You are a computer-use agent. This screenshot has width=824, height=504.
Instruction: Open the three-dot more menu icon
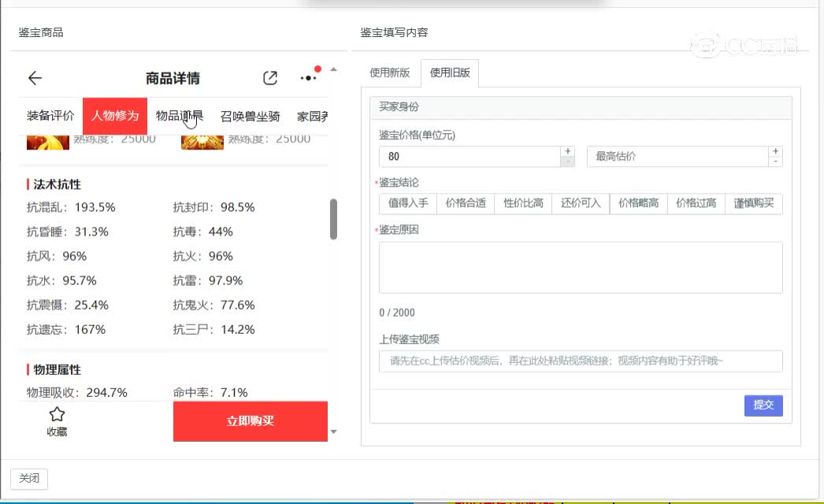(x=309, y=78)
